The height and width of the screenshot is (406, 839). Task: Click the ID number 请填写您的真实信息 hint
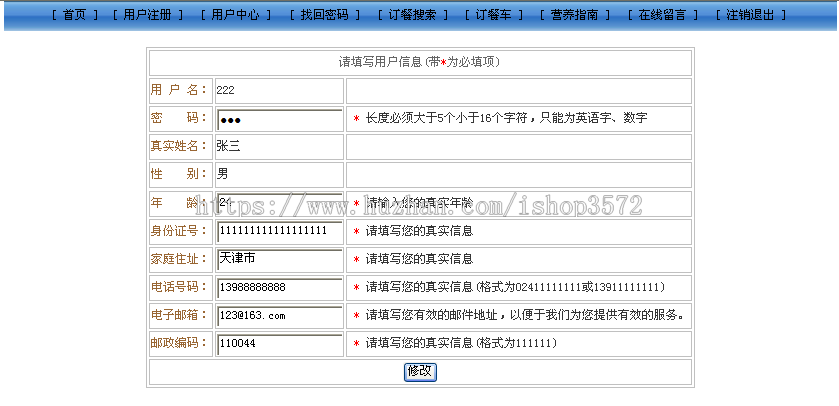click(420, 232)
